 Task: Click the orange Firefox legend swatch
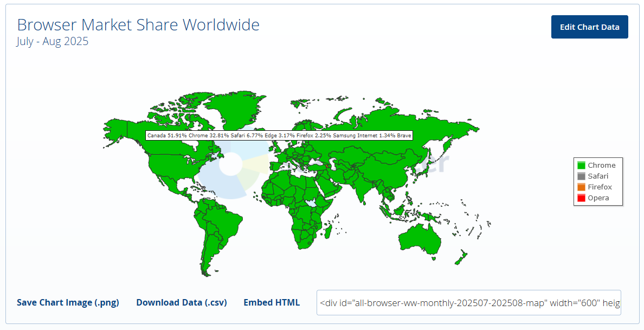point(581,187)
